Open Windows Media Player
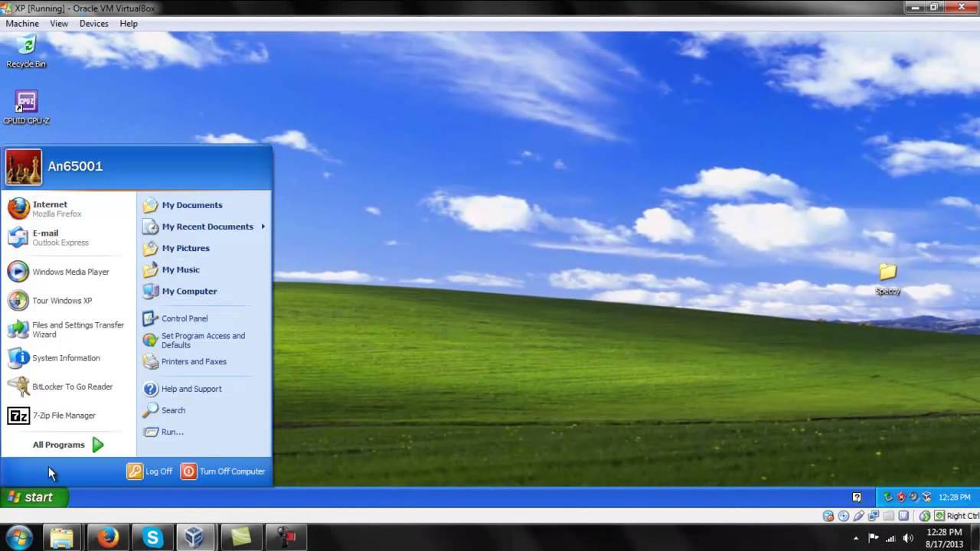980x551 pixels. (x=70, y=272)
